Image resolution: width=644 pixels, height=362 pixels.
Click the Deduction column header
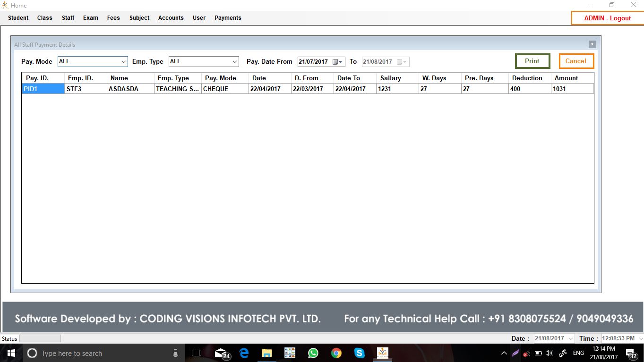(530, 78)
